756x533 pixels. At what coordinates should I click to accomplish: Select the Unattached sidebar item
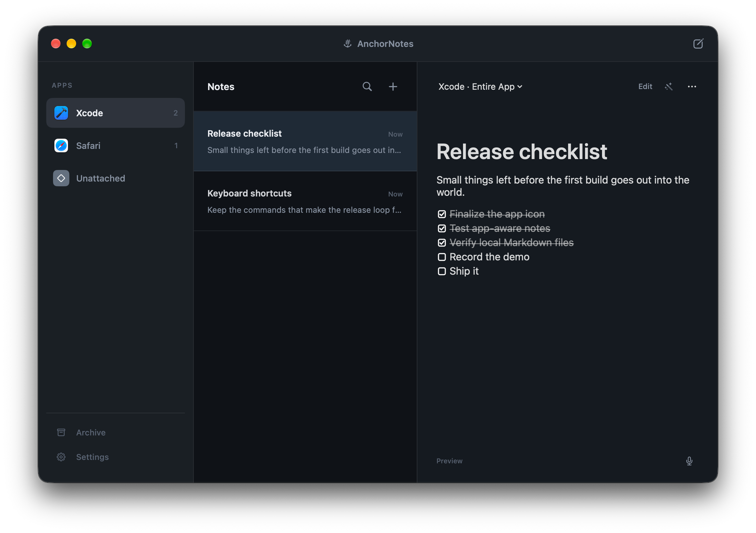[x=116, y=178]
